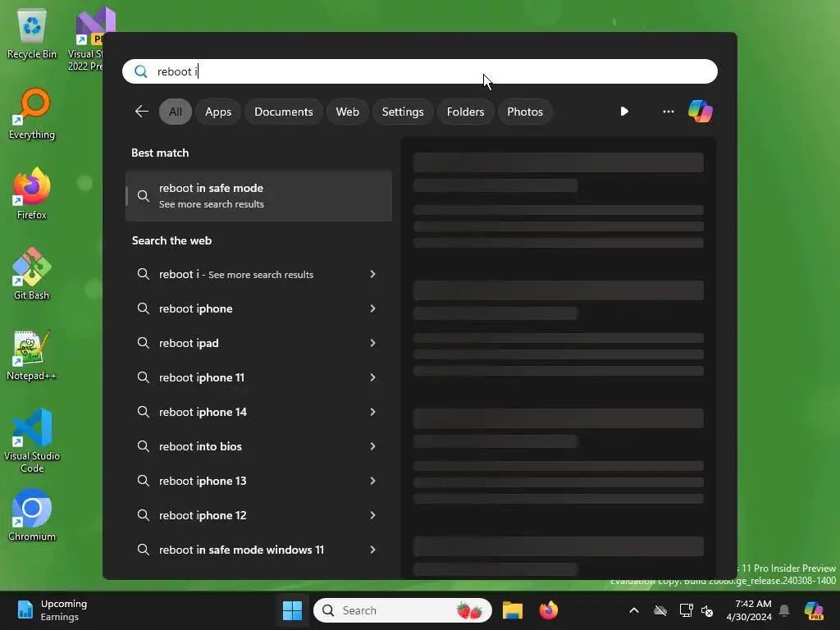Click the back arrow in search panel
This screenshot has width=840, height=630.
(x=141, y=112)
